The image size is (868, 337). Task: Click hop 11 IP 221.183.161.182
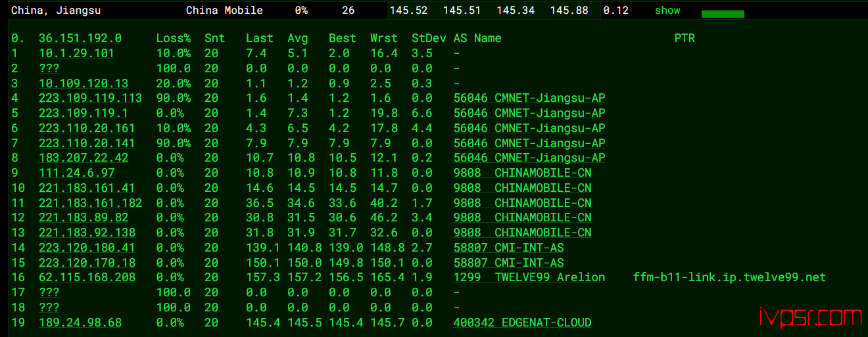coord(90,203)
